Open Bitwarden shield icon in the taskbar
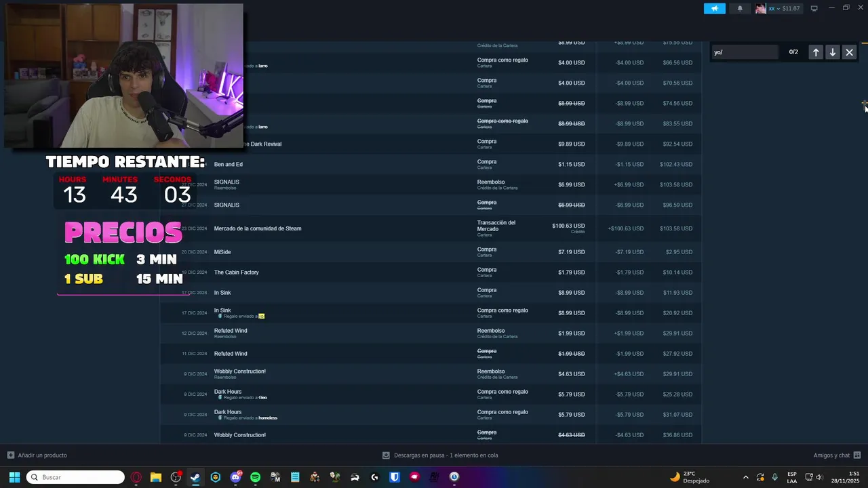 (x=395, y=477)
